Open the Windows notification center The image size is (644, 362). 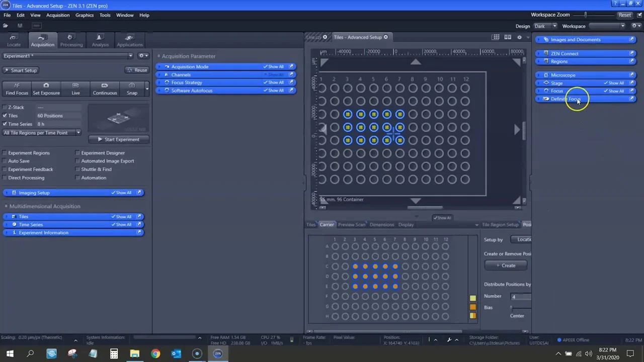[630, 353]
